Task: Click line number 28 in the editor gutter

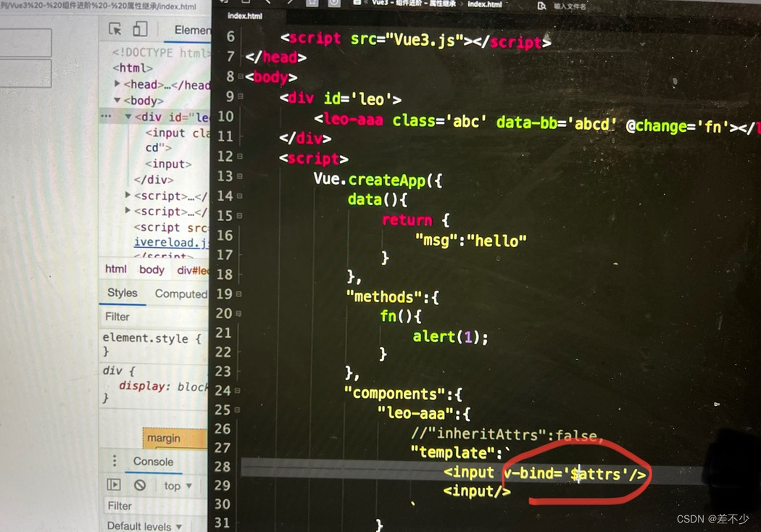Action: tap(223, 467)
